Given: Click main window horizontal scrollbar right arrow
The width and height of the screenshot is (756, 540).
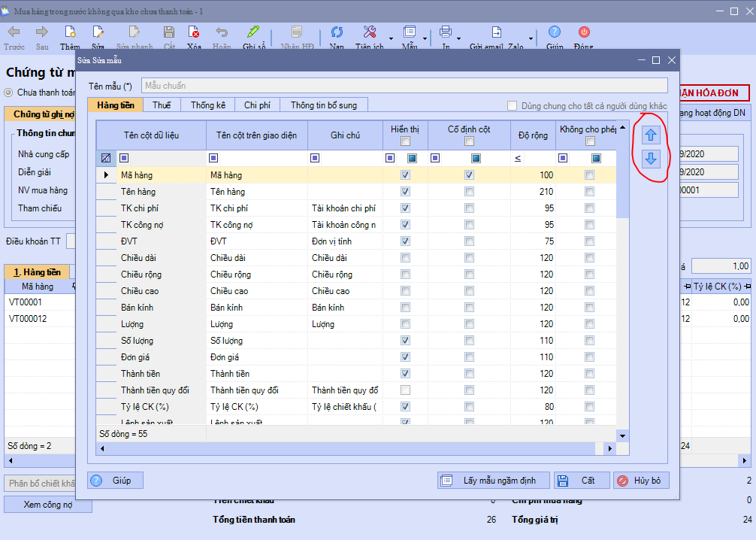Looking at the screenshot, I should [x=745, y=461].
